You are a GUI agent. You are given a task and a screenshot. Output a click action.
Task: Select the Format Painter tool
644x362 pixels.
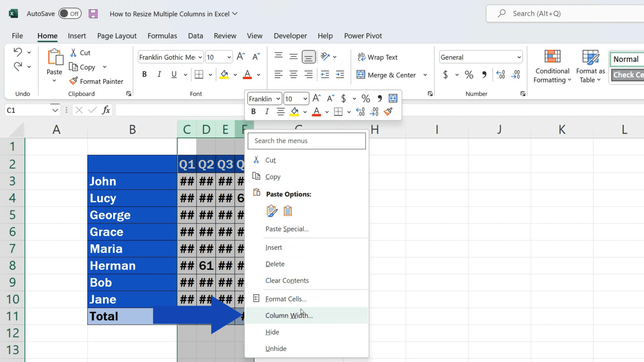click(x=97, y=81)
